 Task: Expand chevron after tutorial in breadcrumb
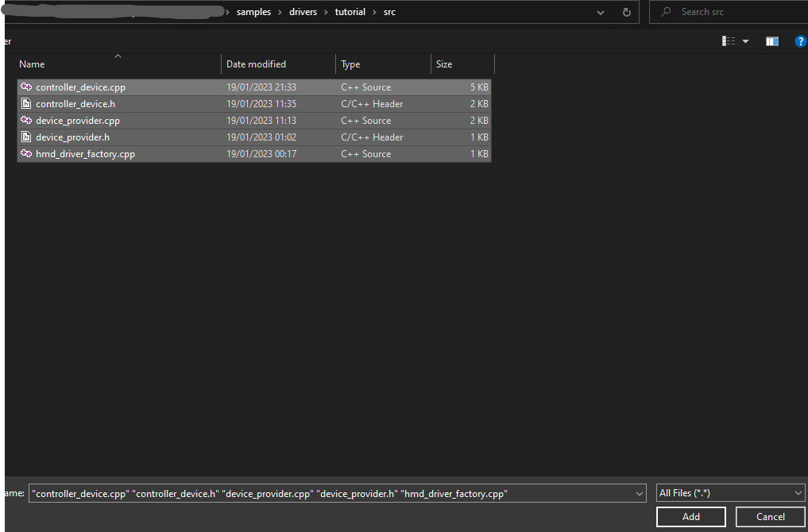pos(375,12)
